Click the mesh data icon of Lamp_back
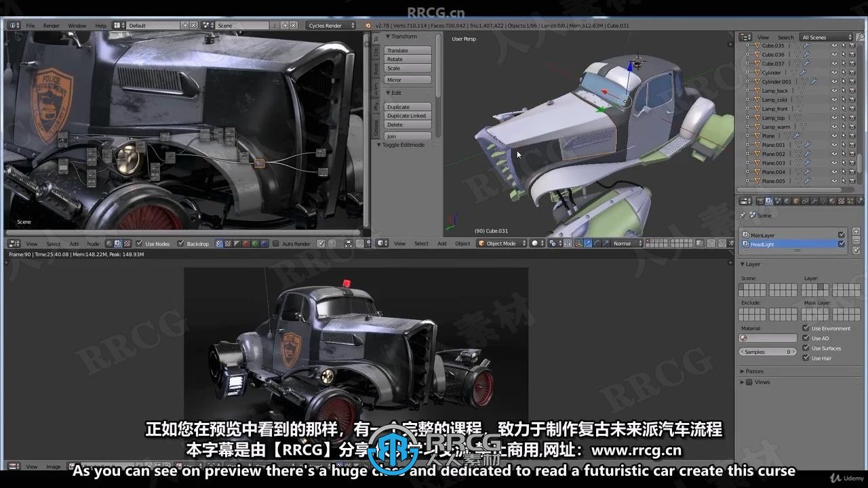This screenshot has width=868, height=488. tap(800, 90)
